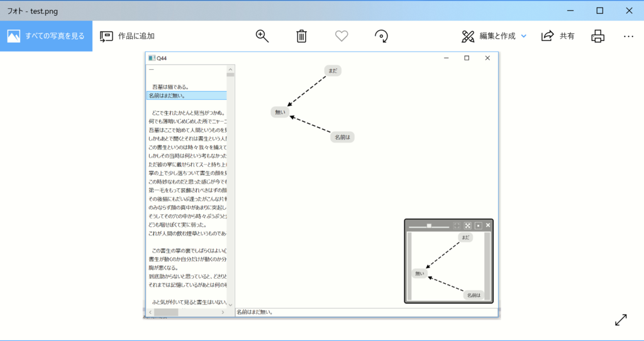Click the Q44 window close button in image
This screenshot has height=341, width=644.
point(487,58)
